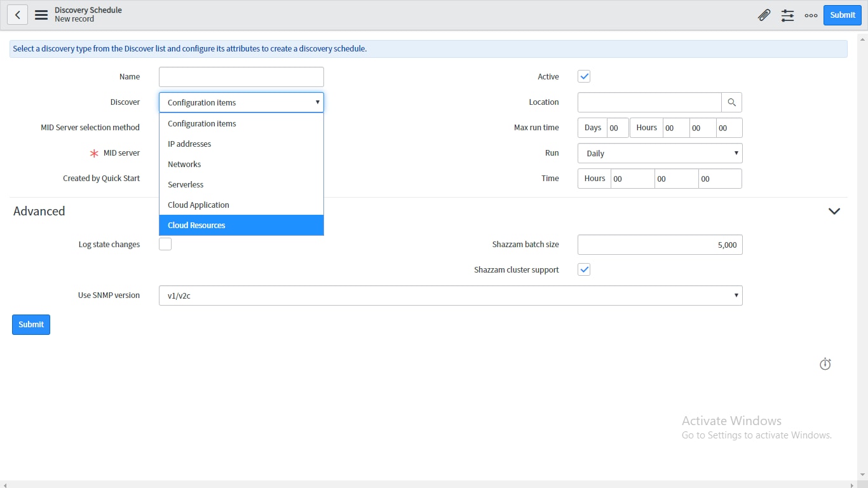Edit the Shazzam batch size field

(x=660, y=245)
